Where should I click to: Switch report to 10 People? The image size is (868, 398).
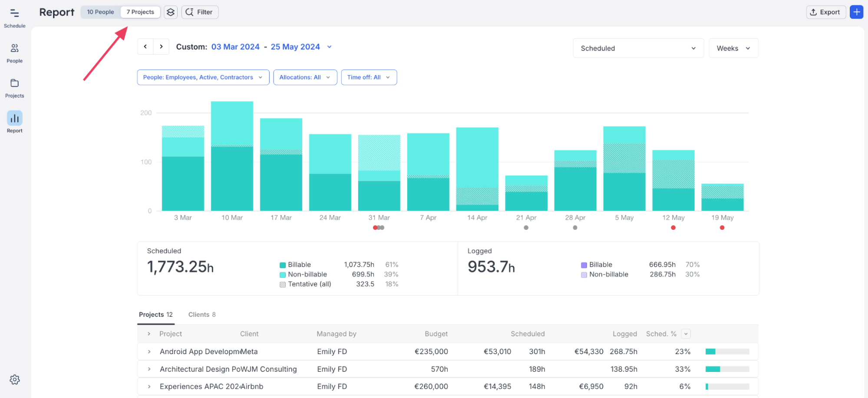pos(100,12)
